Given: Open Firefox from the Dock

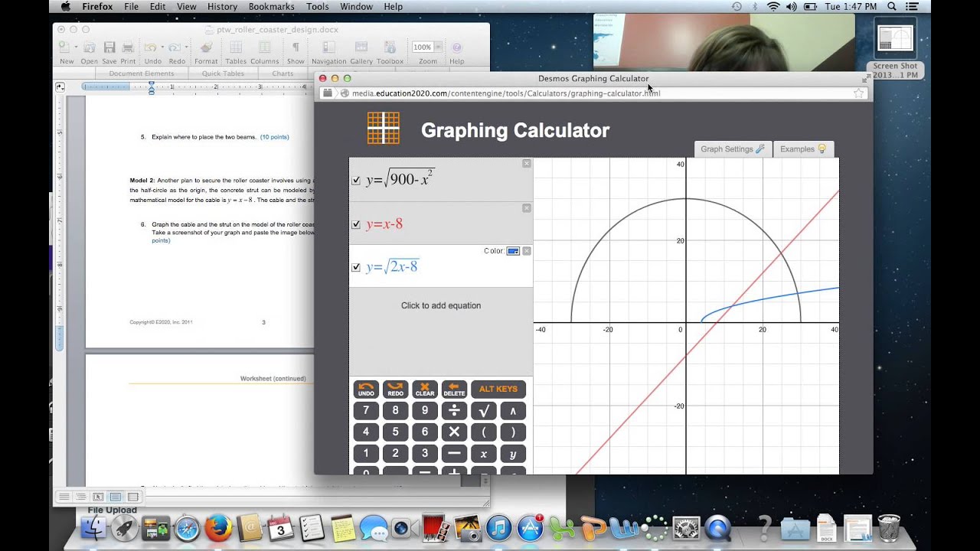Looking at the screenshot, I should click(x=217, y=527).
